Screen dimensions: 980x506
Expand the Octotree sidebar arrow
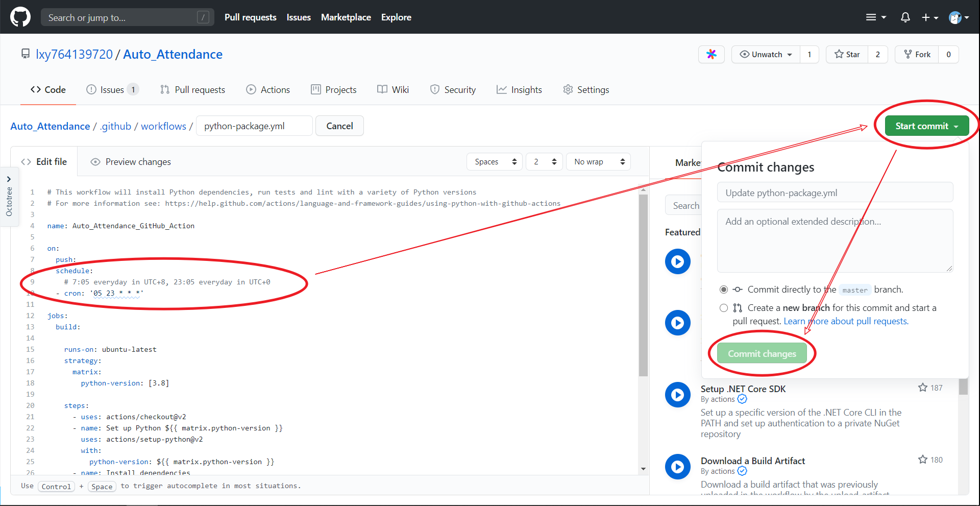coord(9,179)
